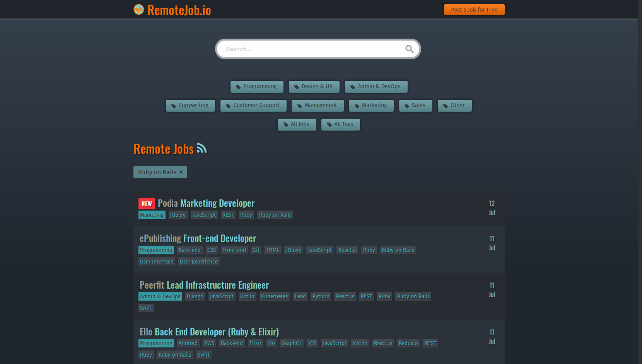Image resolution: width=642 pixels, height=364 pixels.
Task: Click the Kotlin tag on Ello job
Action: (x=360, y=343)
